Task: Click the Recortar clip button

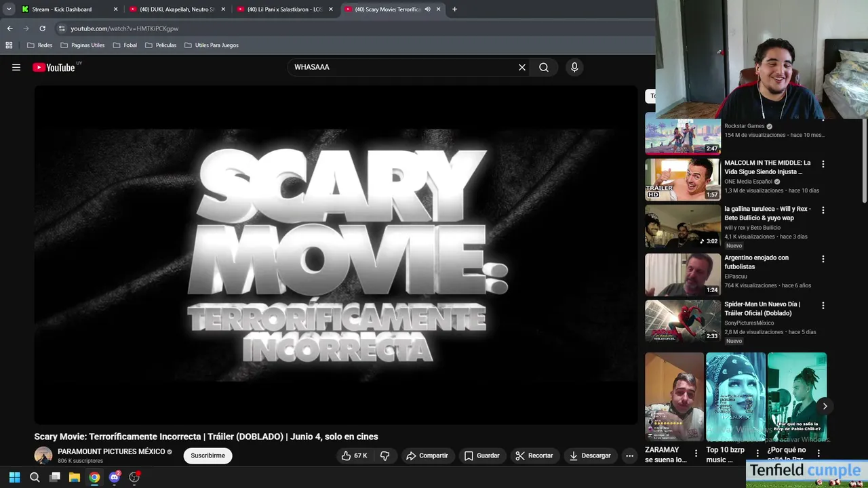Action: click(534, 455)
